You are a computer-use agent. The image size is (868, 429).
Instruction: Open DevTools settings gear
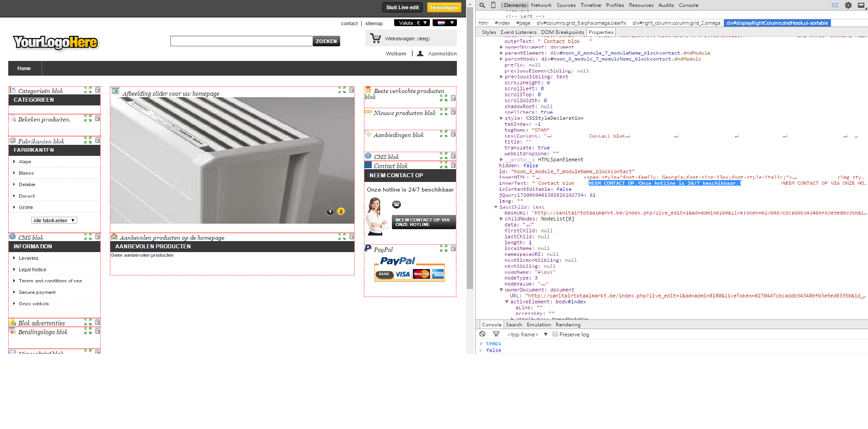(848, 5)
